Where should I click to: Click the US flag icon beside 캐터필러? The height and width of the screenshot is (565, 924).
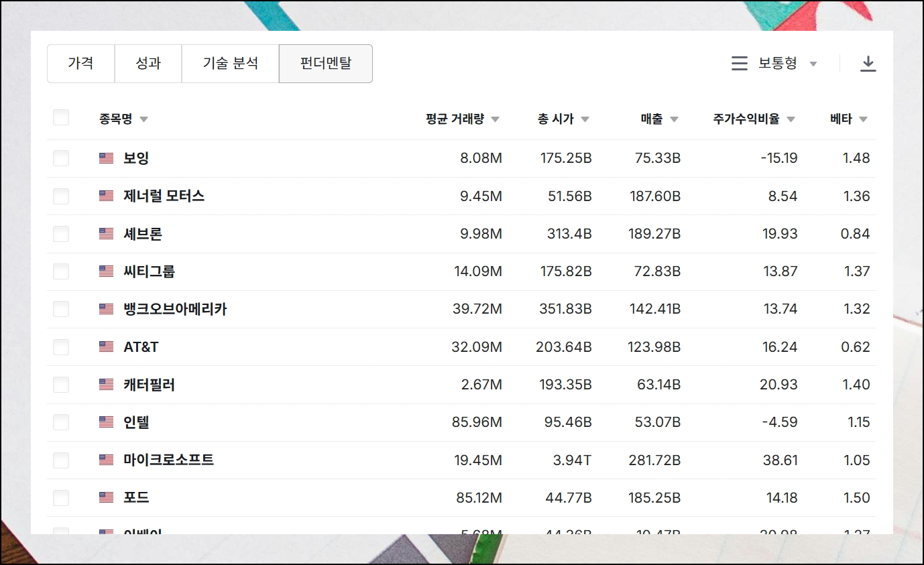point(106,385)
